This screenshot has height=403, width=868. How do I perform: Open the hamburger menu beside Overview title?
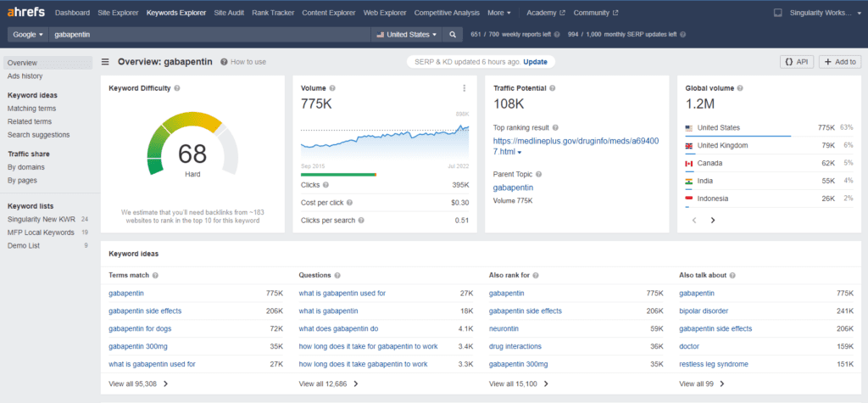point(105,62)
